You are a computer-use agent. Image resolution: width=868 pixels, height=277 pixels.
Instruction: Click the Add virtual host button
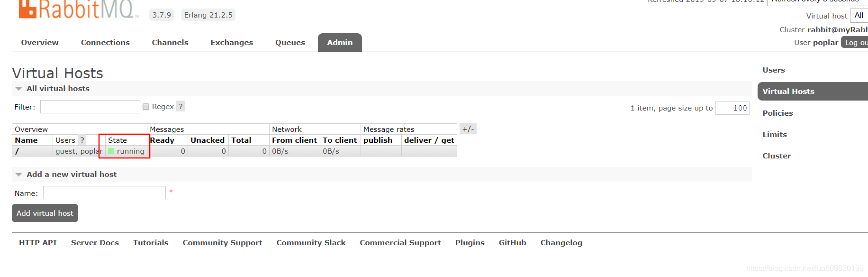(x=45, y=213)
